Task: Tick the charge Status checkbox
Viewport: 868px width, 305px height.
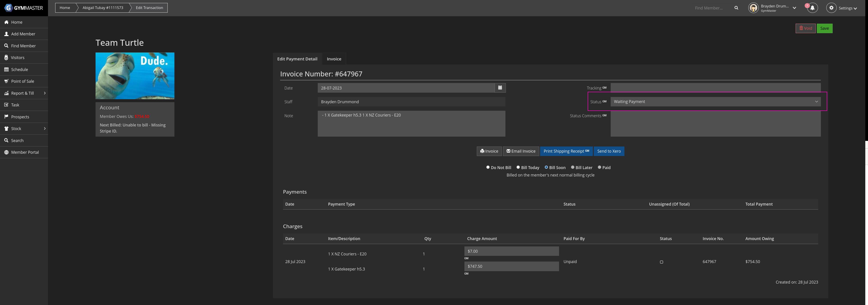Action: pos(661,262)
